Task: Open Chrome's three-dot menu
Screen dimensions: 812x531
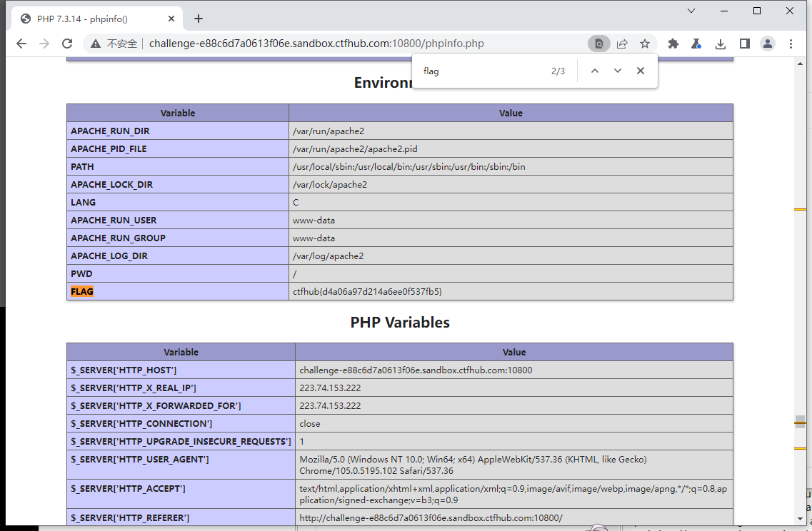Action: (x=791, y=44)
